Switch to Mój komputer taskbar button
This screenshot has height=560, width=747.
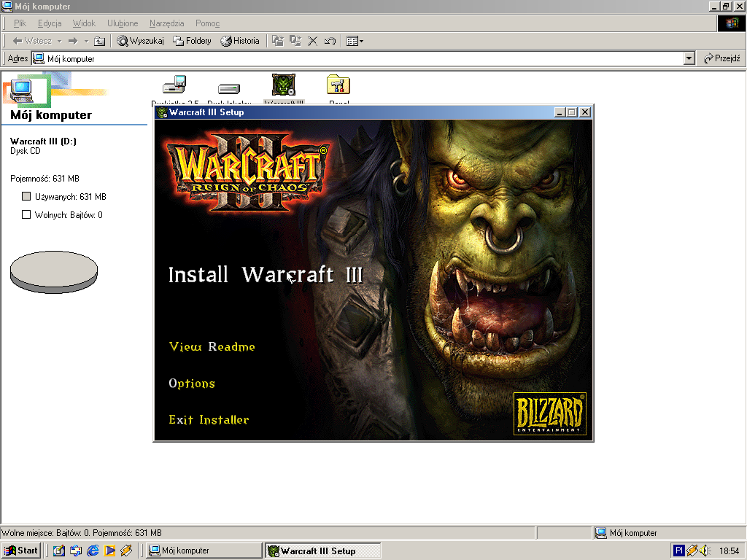pos(204,551)
